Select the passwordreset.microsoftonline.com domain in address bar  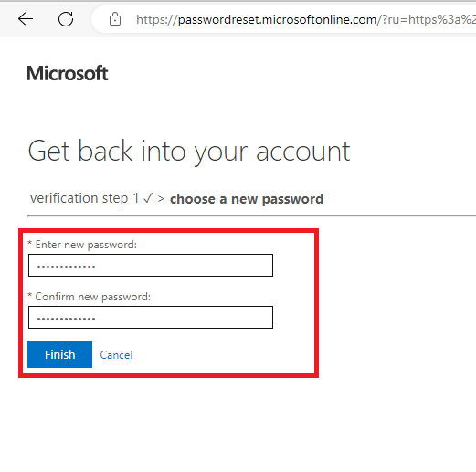[277, 20]
